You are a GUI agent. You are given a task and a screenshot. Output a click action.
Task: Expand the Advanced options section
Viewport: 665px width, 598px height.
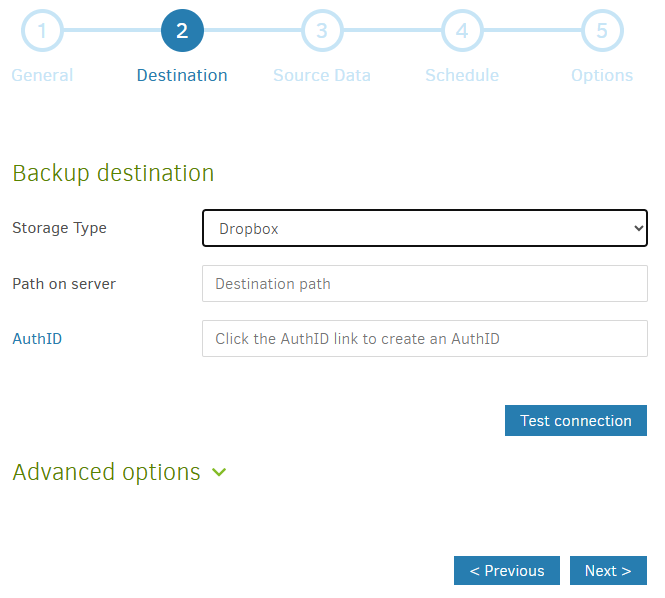tap(119, 472)
